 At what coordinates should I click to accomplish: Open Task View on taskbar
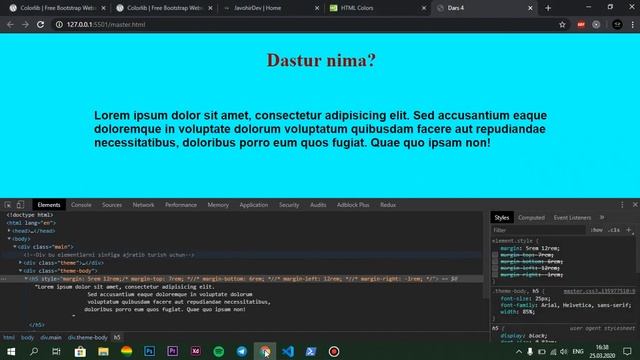[56, 351]
